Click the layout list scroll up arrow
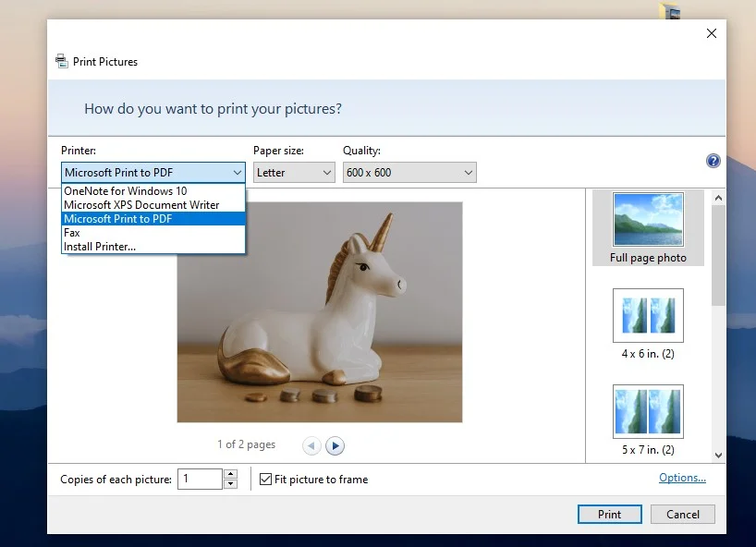This screenshot has height=547, width=756. (x=718, y=198)
